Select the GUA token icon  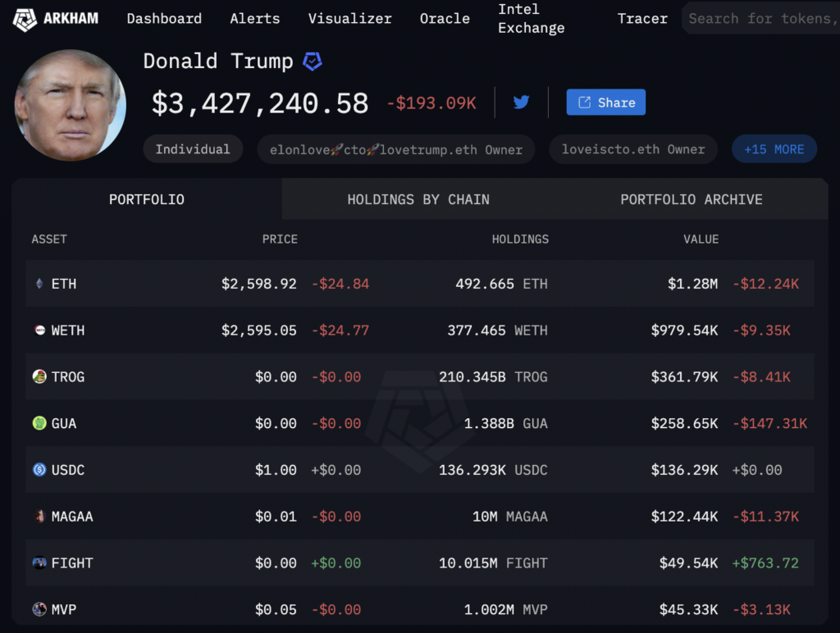tap(39, 423)
